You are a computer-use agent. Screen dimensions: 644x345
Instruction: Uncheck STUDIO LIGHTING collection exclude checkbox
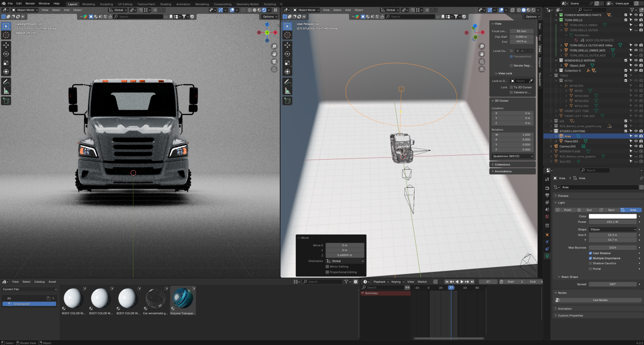625,131
